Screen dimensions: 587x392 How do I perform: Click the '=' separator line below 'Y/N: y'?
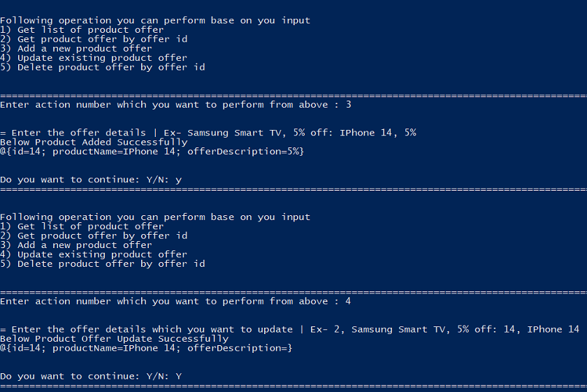click(293, 189)
